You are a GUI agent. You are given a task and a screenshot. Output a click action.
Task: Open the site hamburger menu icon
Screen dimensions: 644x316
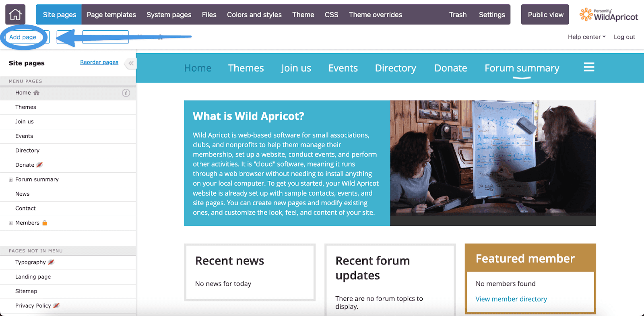click(x=589, y=67)
